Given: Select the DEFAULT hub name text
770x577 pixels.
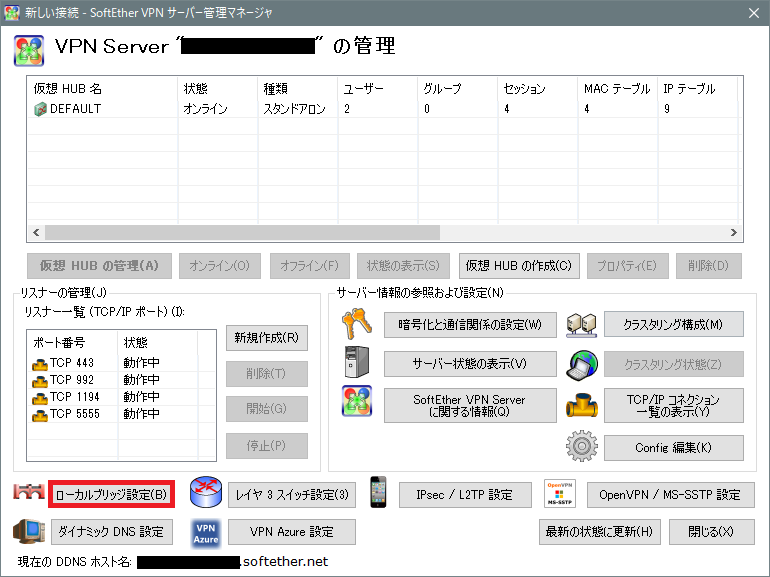Looking at the screenshot, I should (x=76, y=109).
